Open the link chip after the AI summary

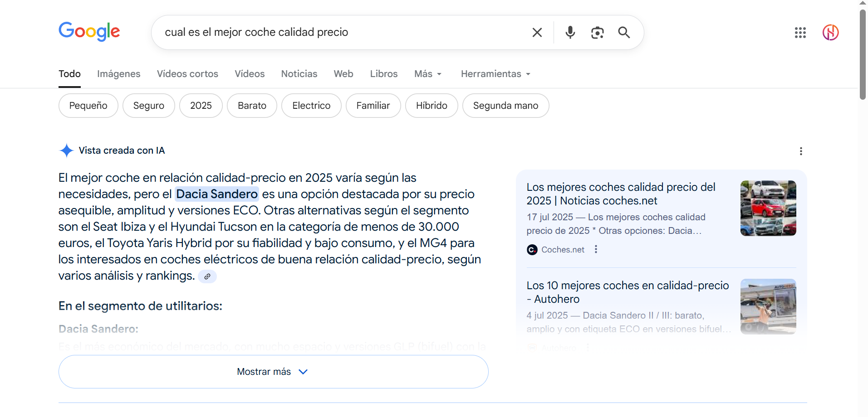tap(207, 276)
